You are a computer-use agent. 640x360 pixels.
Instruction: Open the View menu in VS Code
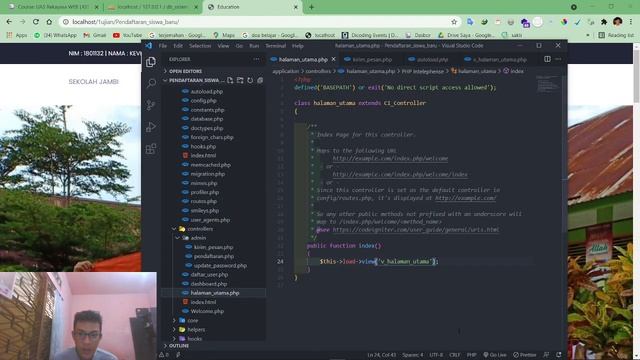point(223,46)
